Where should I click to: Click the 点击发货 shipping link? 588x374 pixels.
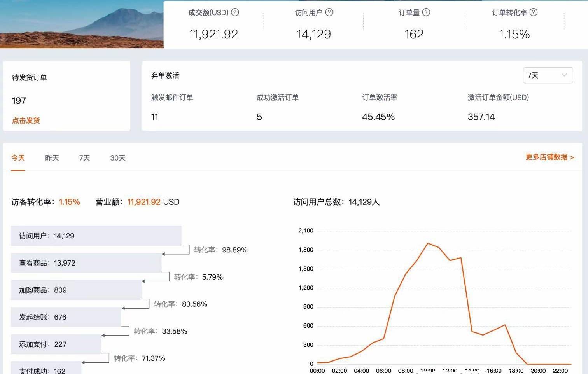pos(26,121)
